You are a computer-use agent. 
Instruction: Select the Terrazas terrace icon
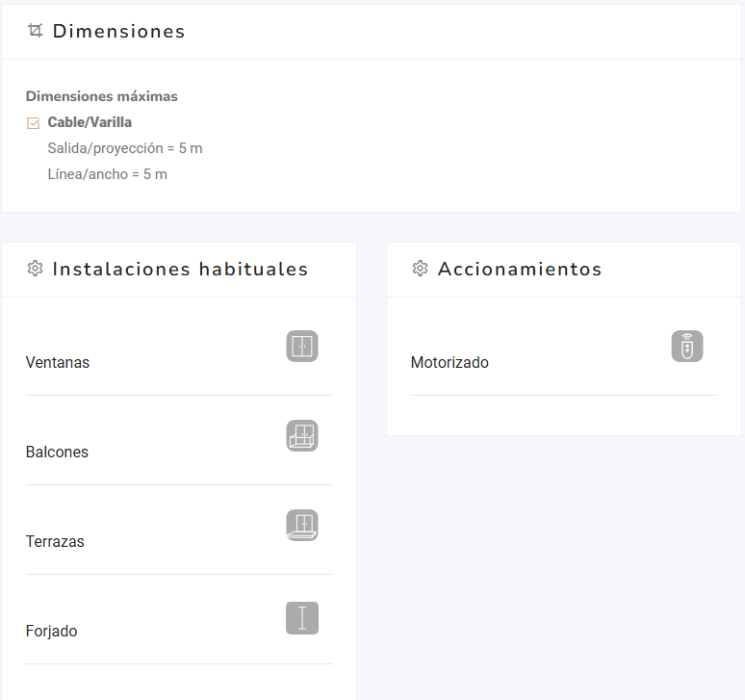pyautogui.click(x=302, y=526)
